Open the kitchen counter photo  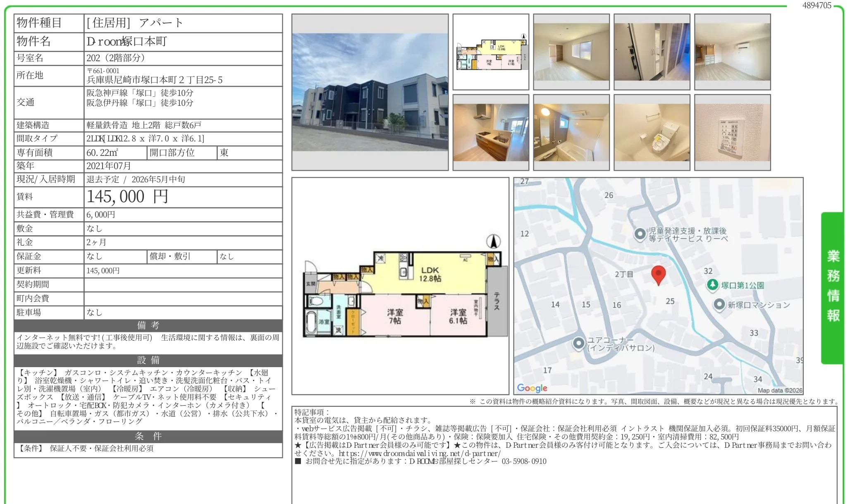pos(491,132)
